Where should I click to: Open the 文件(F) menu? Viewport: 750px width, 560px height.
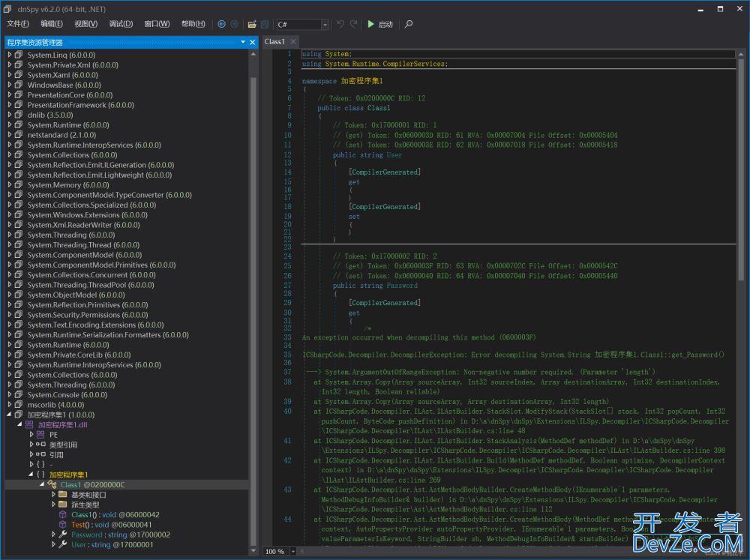18,24
